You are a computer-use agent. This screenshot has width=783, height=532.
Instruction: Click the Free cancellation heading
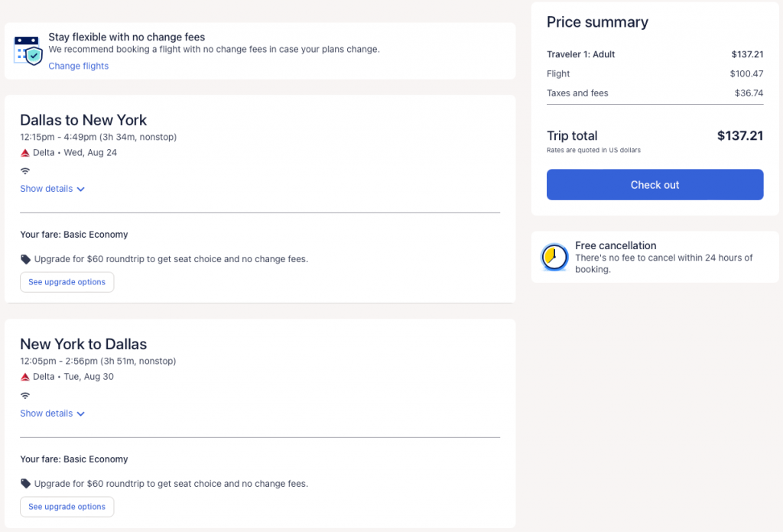coord(616,245)
